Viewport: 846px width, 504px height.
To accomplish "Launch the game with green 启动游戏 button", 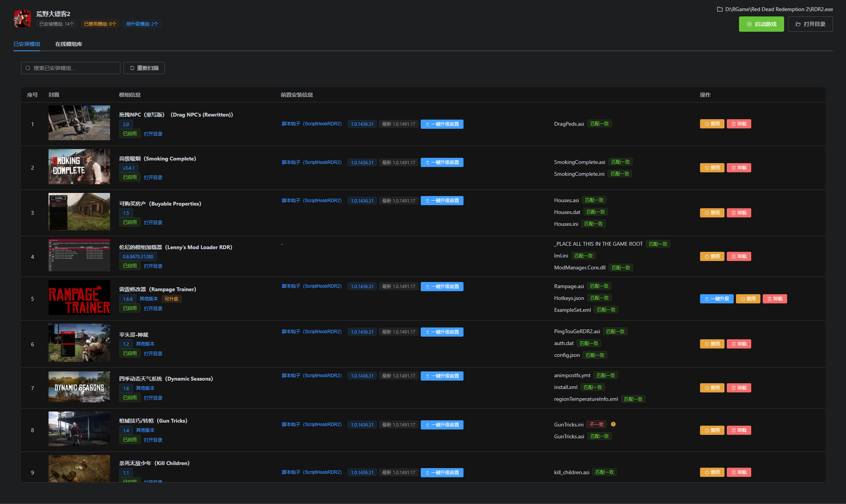I will pos(761,24).
